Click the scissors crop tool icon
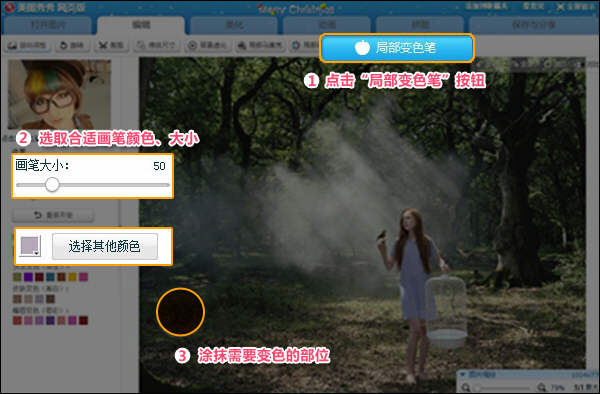 click(102, 46)
